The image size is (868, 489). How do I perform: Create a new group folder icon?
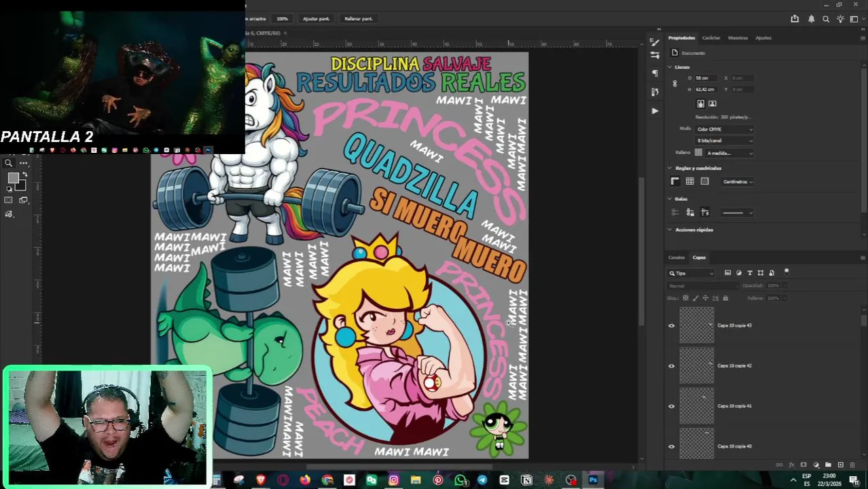(x=828, y=465)
